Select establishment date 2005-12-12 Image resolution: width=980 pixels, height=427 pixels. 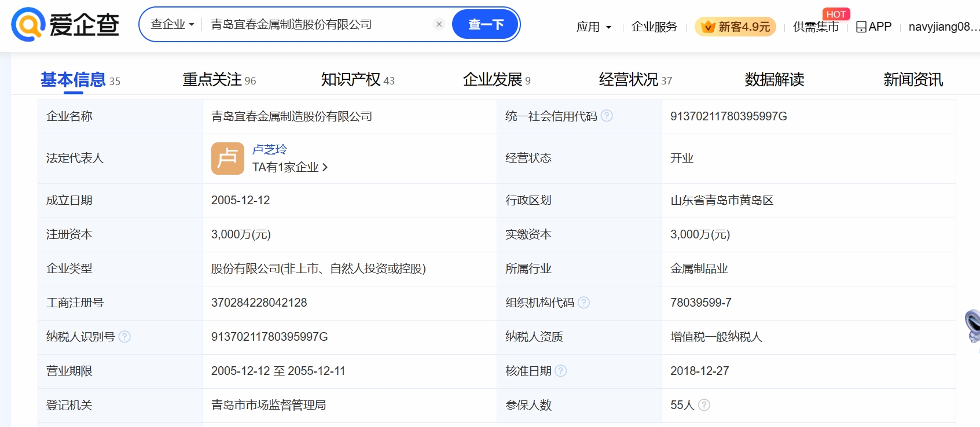[241, 200]
